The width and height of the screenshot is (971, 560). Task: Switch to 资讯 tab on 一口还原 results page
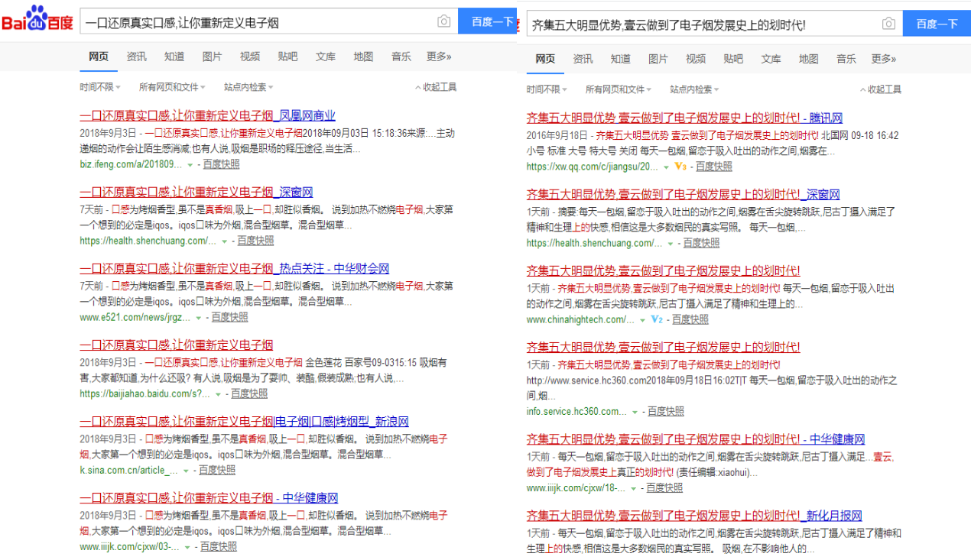pos(137,57)
